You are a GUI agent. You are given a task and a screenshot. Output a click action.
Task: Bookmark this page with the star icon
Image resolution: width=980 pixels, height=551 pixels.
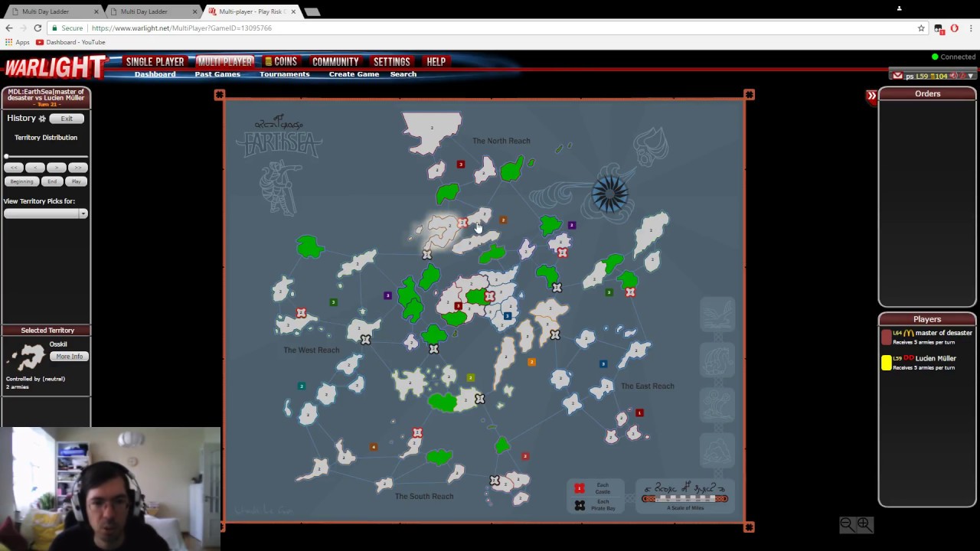pos(921,28)
